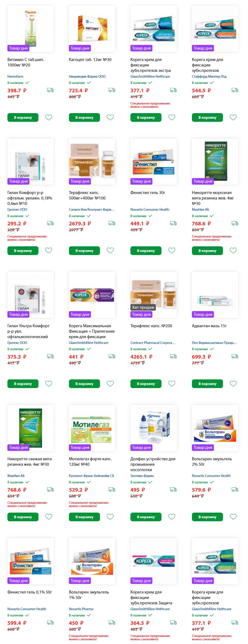The height and width of the screenshot is (644, 248).
Task: Toggle favorite heart for Никоретте морозная мята
Action: click(233, 250)
